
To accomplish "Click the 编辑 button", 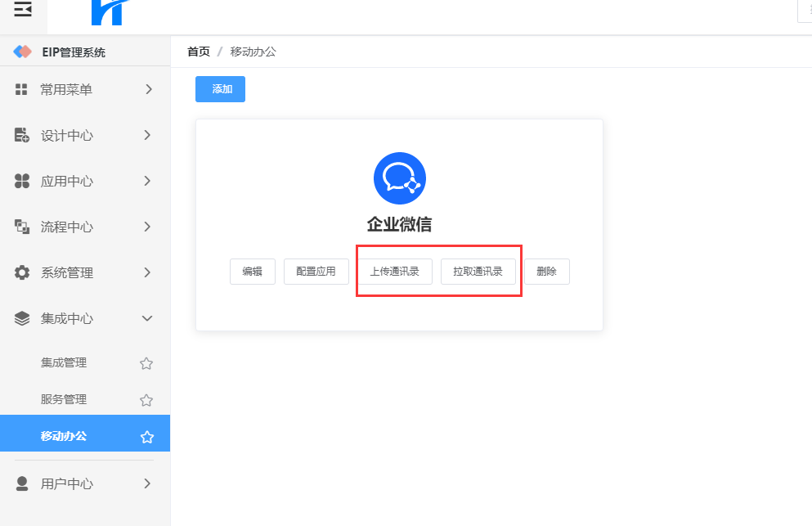I will [252, 272].
